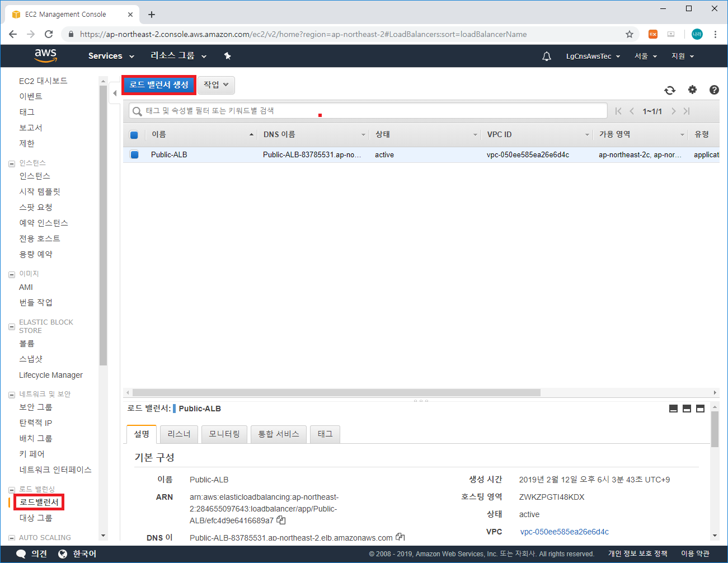Toggle the select-all checkbox in table header
728x563 pixels.
134,135
